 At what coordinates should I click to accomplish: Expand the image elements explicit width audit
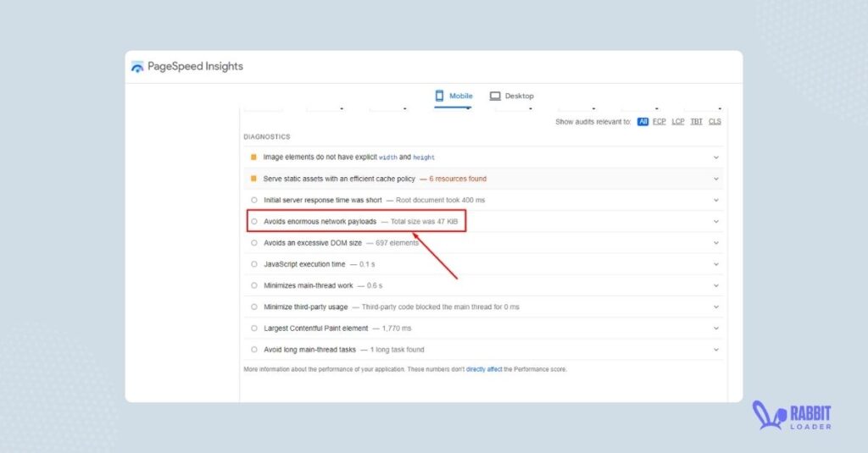715,157
